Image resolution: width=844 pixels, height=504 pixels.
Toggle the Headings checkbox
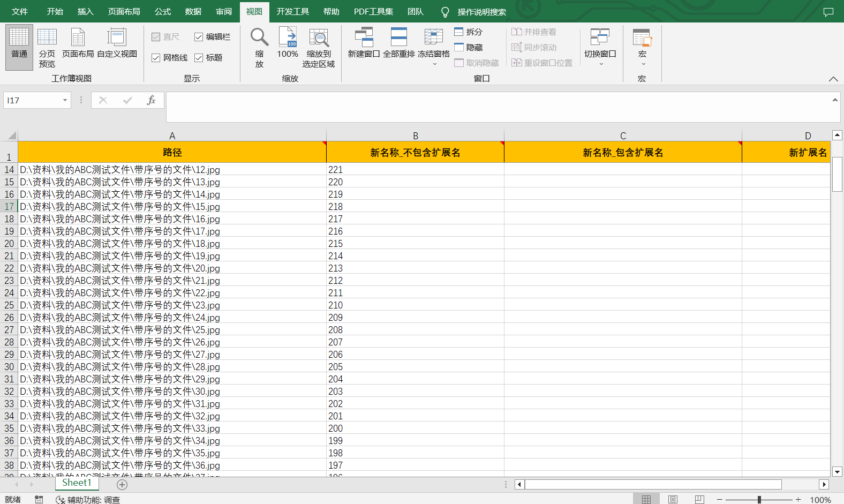[199, 58]
